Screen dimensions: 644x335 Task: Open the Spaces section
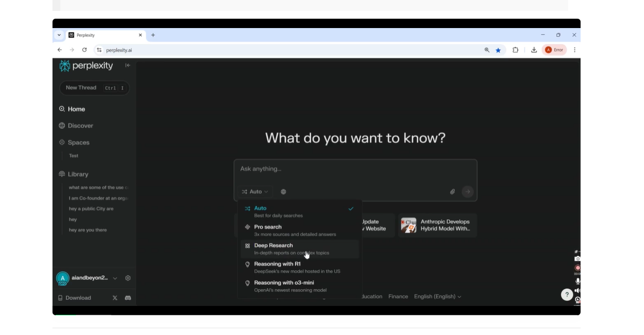pos(74,142)
